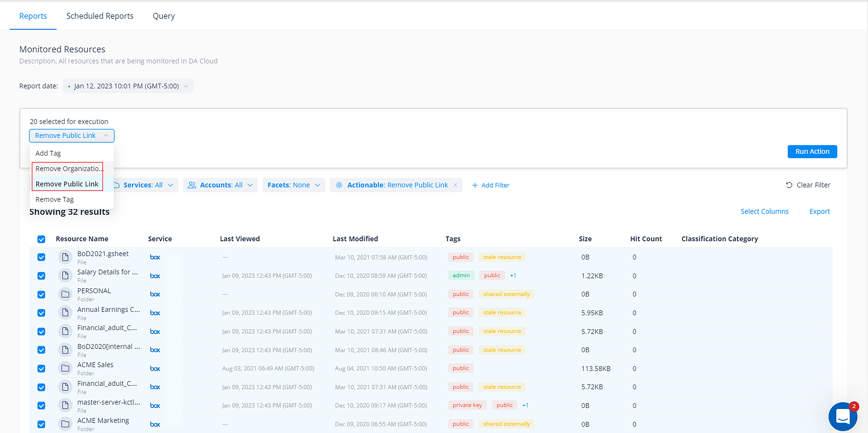Uncheck the Salary Details row checkbox
The width and height of the screenshot is (868, 433).
tap(41, 276)
